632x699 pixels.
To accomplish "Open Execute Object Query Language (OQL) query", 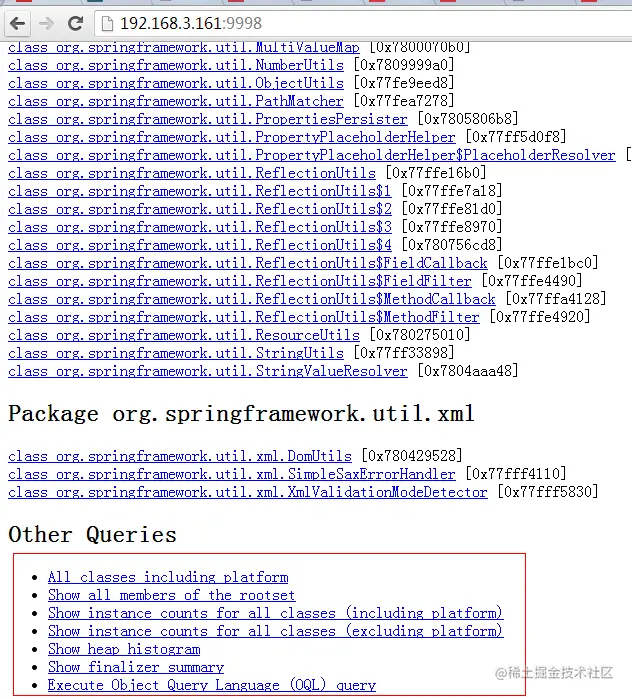I will 212,685.
